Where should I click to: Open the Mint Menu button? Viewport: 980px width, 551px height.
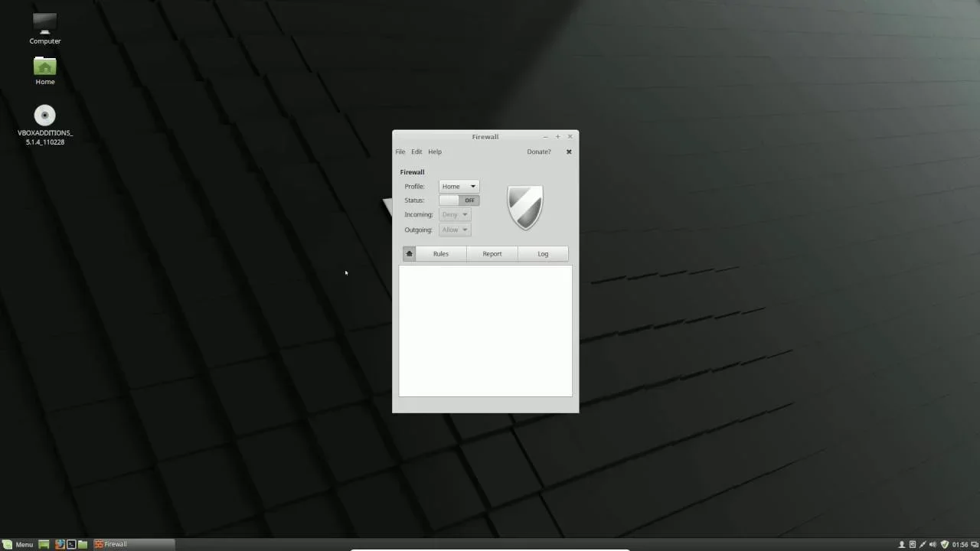click(18, 545)
